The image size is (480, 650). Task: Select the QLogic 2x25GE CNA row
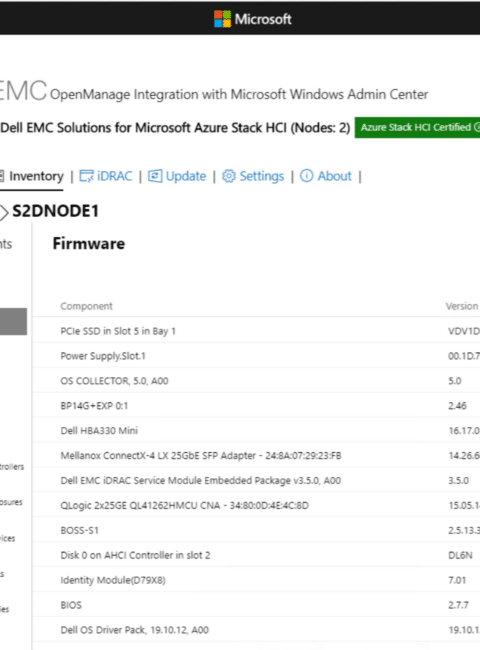[256, 505]
